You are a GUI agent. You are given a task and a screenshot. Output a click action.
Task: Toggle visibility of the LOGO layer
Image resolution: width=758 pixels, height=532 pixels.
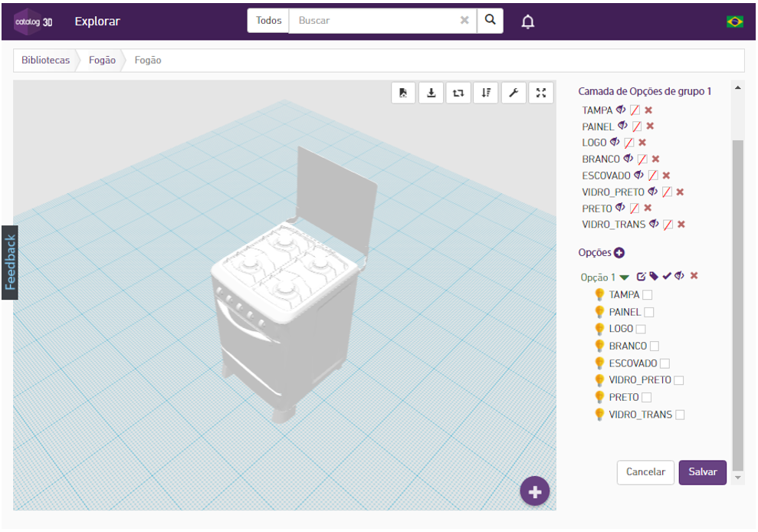point(615,142)
